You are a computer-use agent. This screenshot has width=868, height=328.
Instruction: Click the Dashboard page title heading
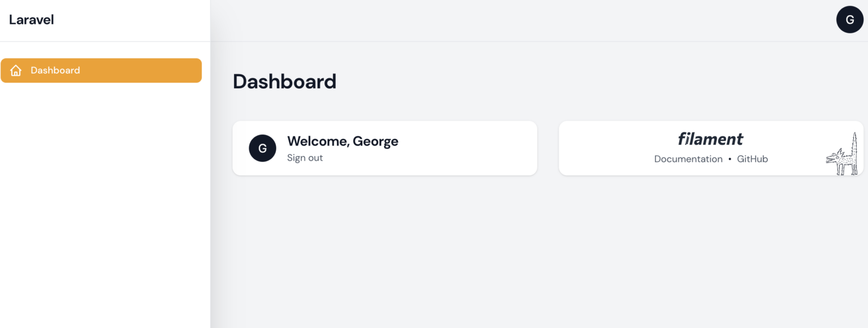(284, 81)
